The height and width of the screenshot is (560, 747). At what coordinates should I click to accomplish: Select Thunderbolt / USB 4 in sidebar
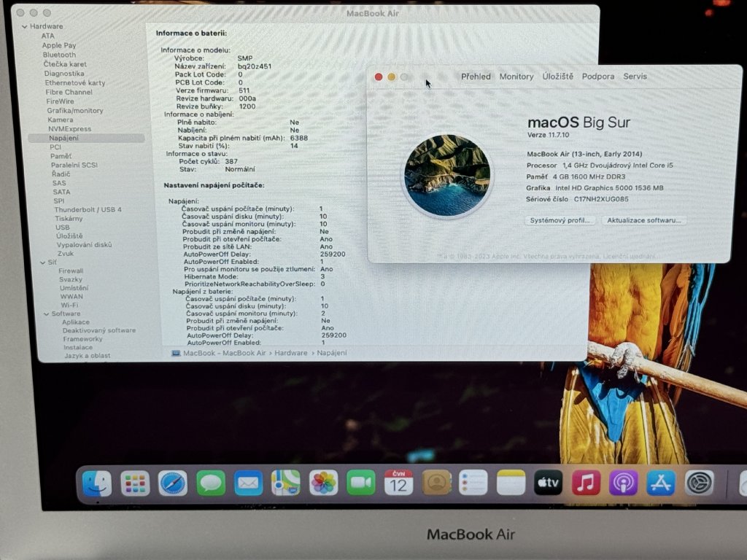[88, 209]
